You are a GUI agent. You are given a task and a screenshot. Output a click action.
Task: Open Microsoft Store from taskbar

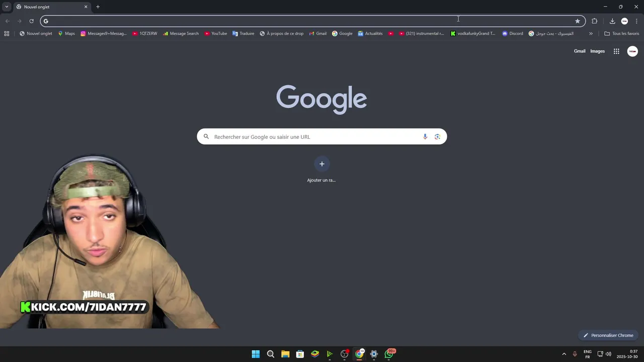pos(300,354)
